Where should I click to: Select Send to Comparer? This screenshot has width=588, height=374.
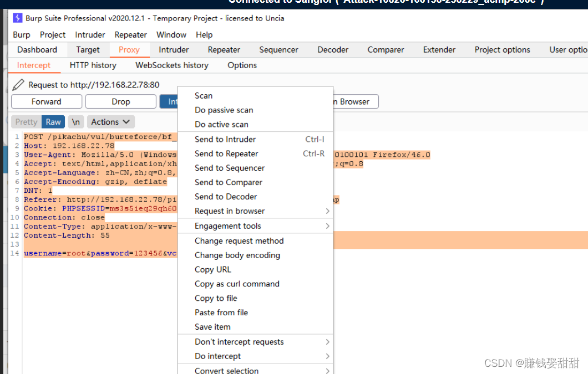pyautogui.click(x=255, y=182)
